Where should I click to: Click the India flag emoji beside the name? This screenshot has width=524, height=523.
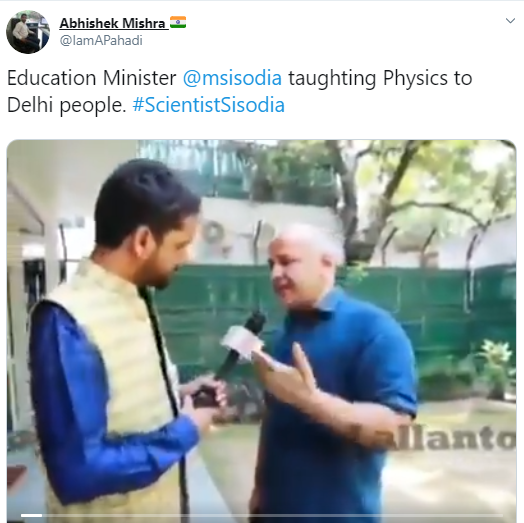pyautogui.click(x=178, y=22)
